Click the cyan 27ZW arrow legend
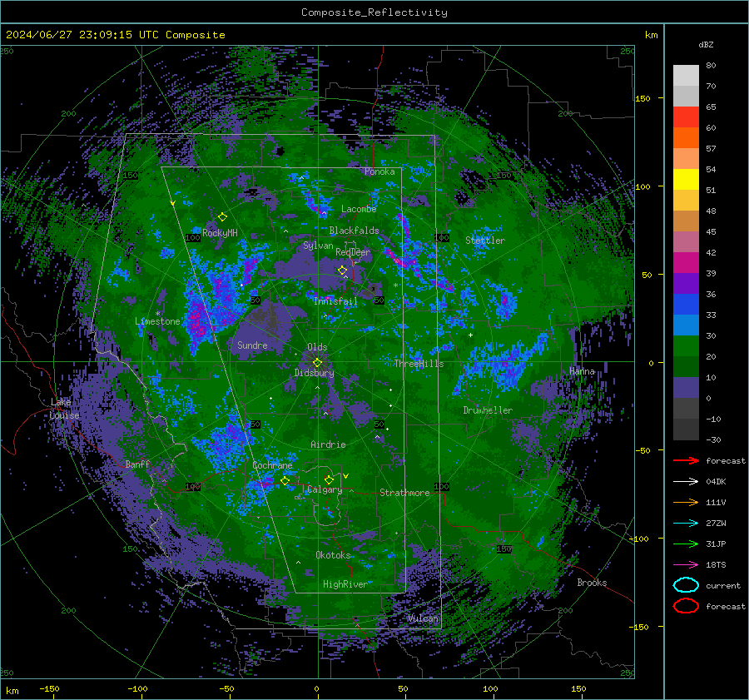The image size is (749, 700). click(x=686, y=524)
